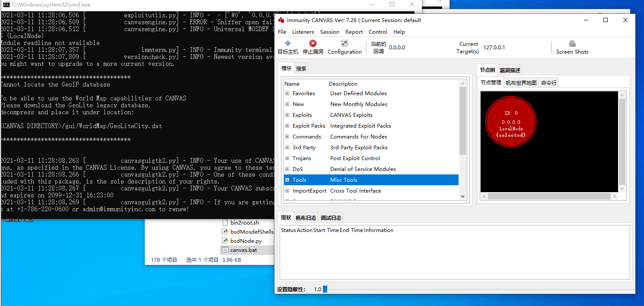Open the 帆布世界地图 tab
Screen dimensions: 644x306
pos(521,83)
